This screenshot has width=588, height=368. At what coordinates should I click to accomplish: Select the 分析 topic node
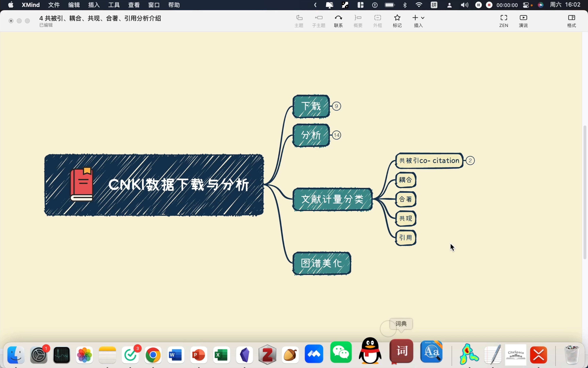[311, 135]
